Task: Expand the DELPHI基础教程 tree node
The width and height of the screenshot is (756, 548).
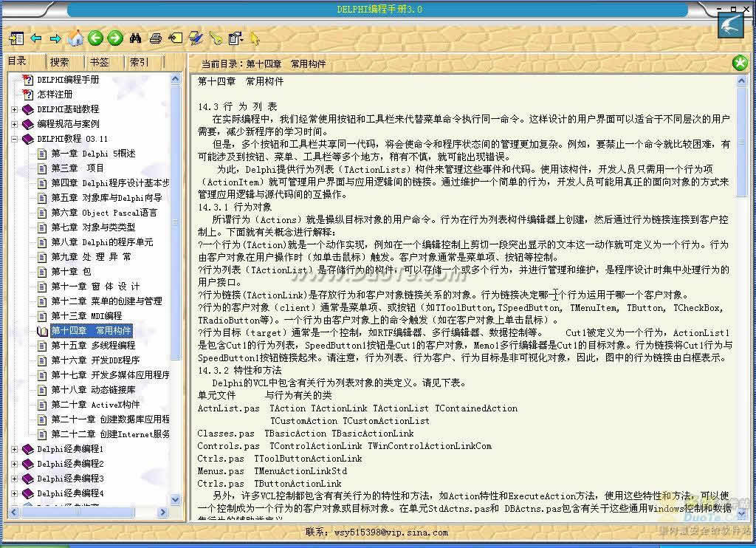Action: pos(15,109)
